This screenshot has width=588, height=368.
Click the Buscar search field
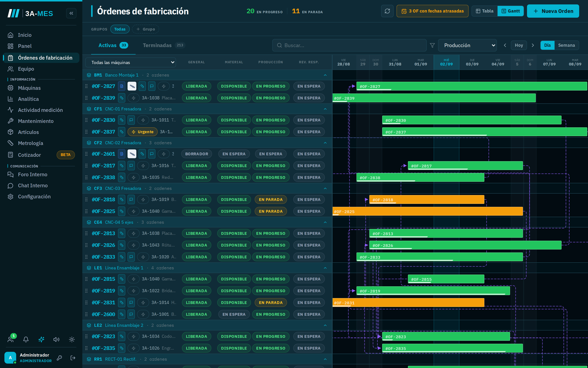pyautogui.click(x=349, y=45)
